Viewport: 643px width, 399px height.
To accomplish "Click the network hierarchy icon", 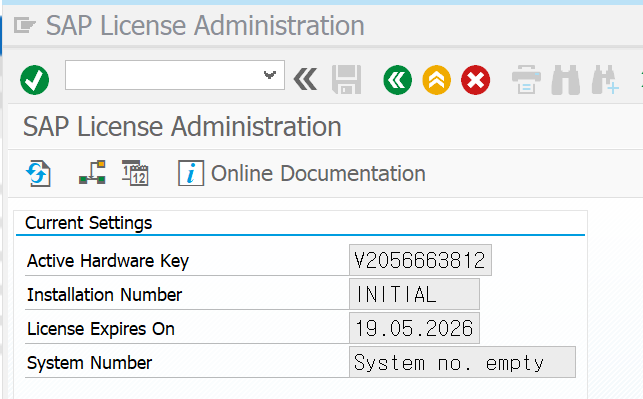I will coord(92,173).
